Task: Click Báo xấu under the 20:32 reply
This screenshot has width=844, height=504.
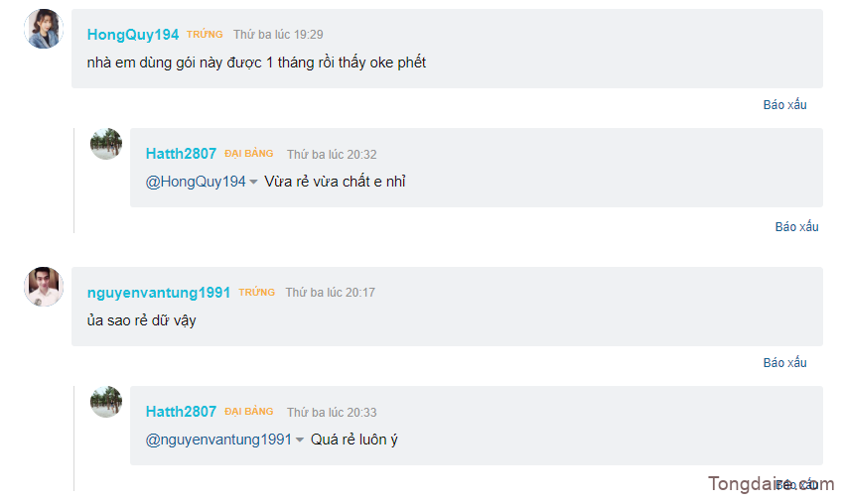Action: 796,227
